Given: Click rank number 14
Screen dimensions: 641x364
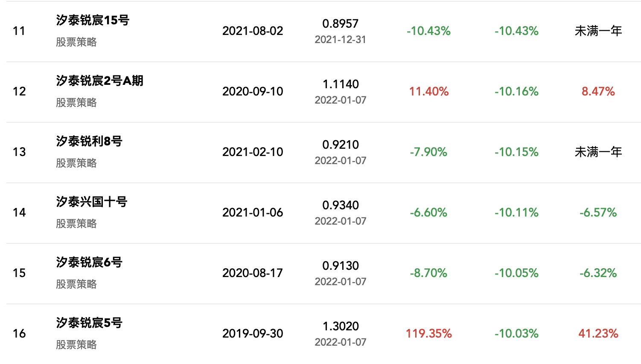Looking at the screenshot, I should click(x=19, y=212).
